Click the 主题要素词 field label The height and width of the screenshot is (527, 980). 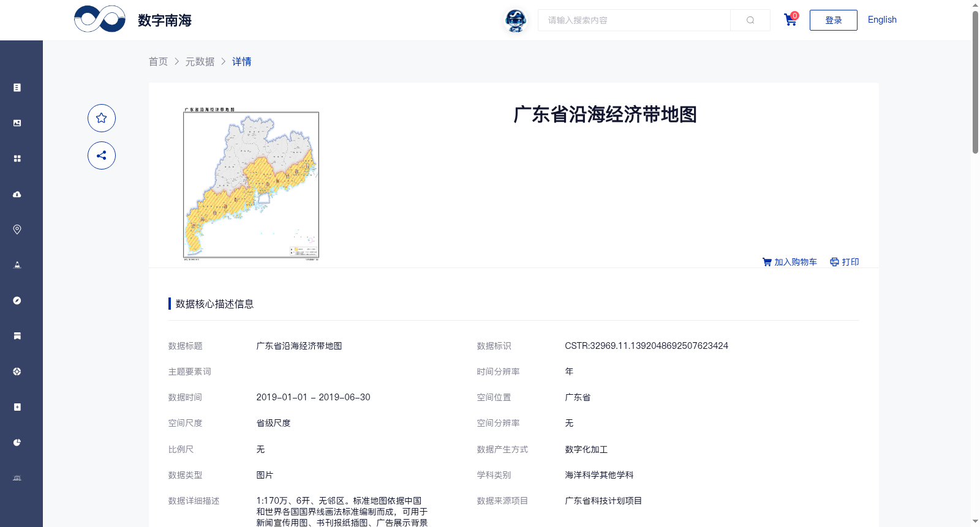coord(189,372)
